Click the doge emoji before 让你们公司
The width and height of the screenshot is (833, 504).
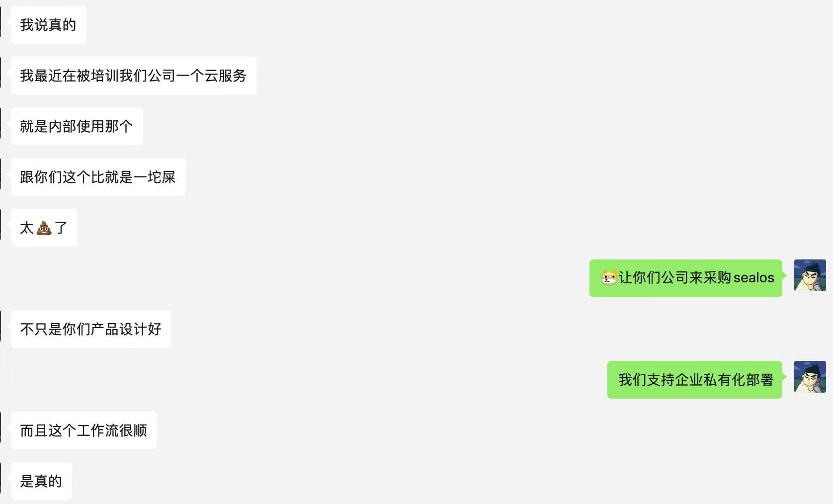609,277
